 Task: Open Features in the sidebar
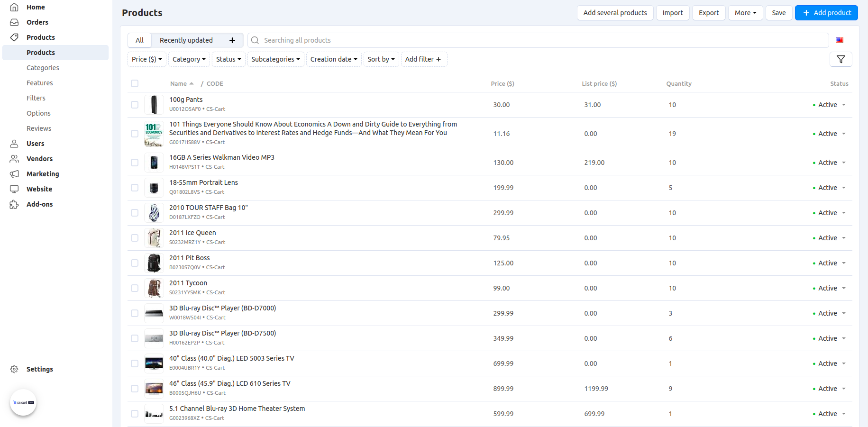point(40,83)
